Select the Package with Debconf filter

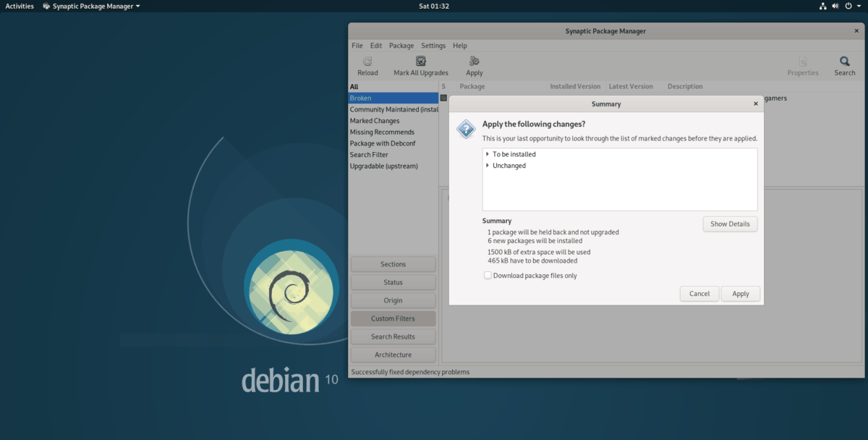click(393, 143)
